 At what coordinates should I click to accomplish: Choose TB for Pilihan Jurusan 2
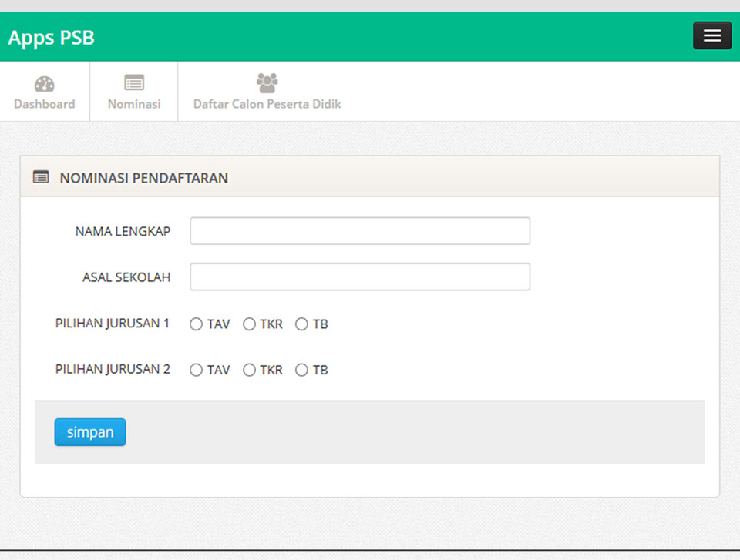pos(301,371)
